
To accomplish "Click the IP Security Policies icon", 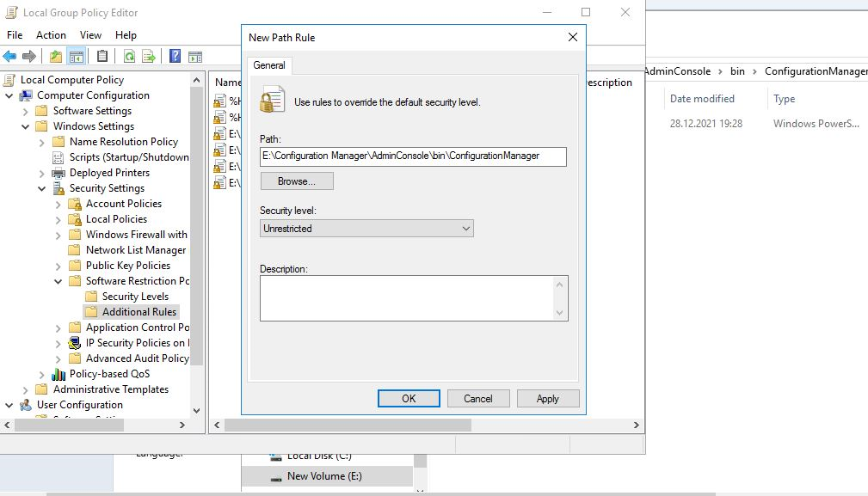I will 75,343.
